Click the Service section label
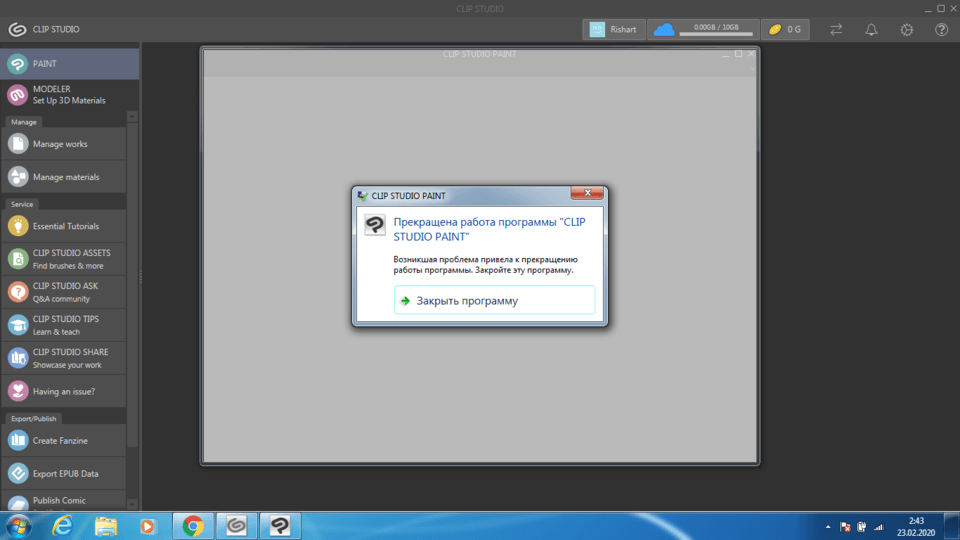This screenshot has width=960, height=540. [x=22, y=204]
